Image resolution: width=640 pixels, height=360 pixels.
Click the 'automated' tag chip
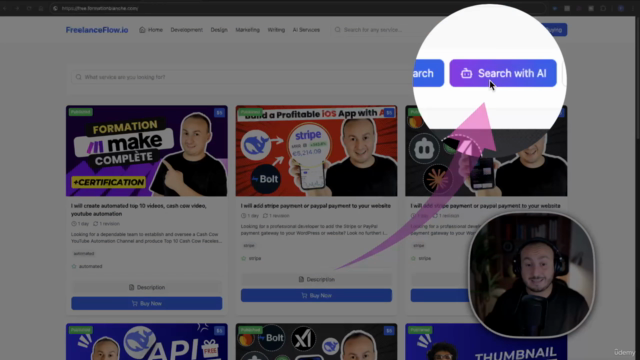tap(84, 253)
